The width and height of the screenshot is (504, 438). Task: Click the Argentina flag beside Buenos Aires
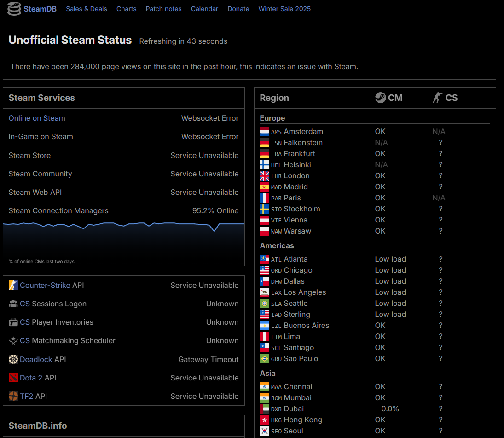[265, 325]
